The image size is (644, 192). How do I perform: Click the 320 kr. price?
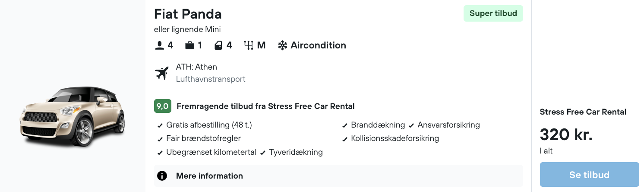point(566,135)
